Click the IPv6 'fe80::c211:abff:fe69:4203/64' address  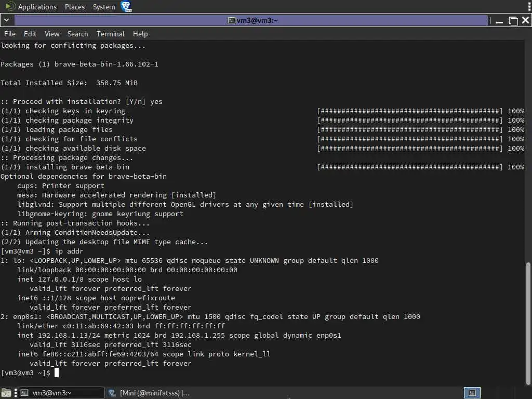click(x=100, y=354)
